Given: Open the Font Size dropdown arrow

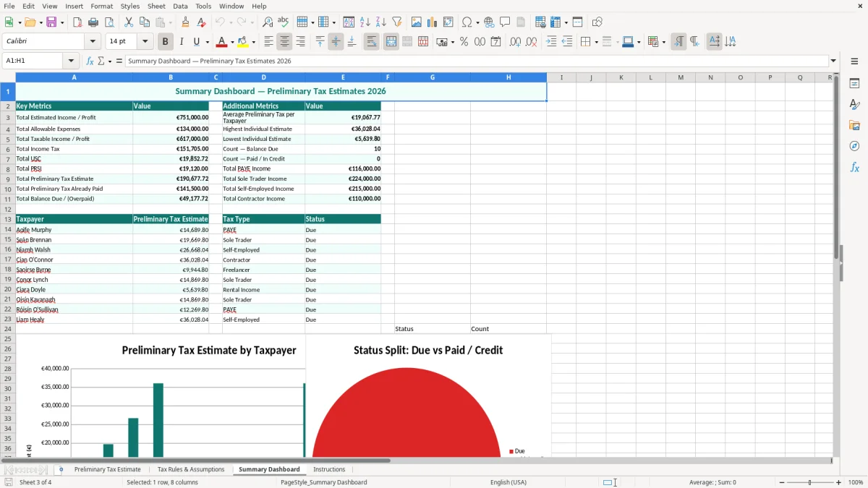Looking at the screenshot, I should (x=145, y=42).
